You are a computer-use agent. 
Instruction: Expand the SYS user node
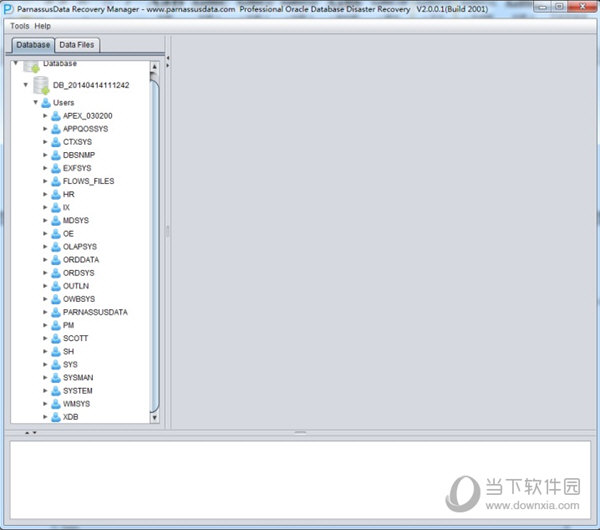pyautogui.click(x=45, y=364)
